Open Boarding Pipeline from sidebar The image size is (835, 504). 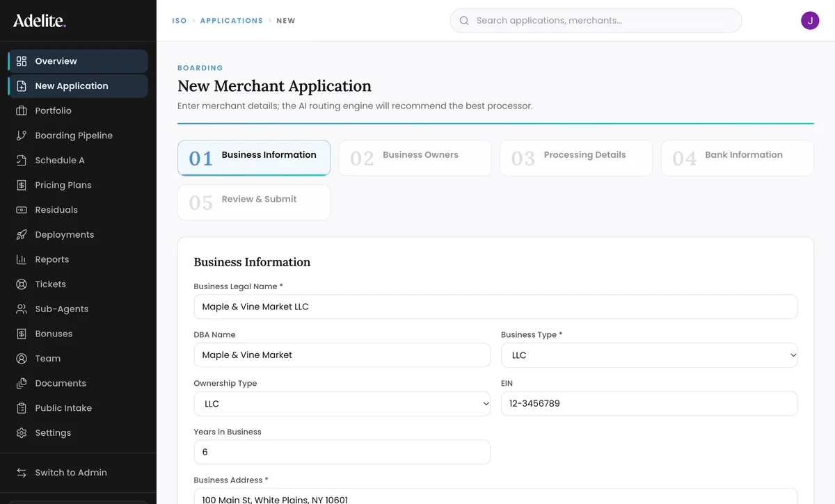[x=78, y=136]
